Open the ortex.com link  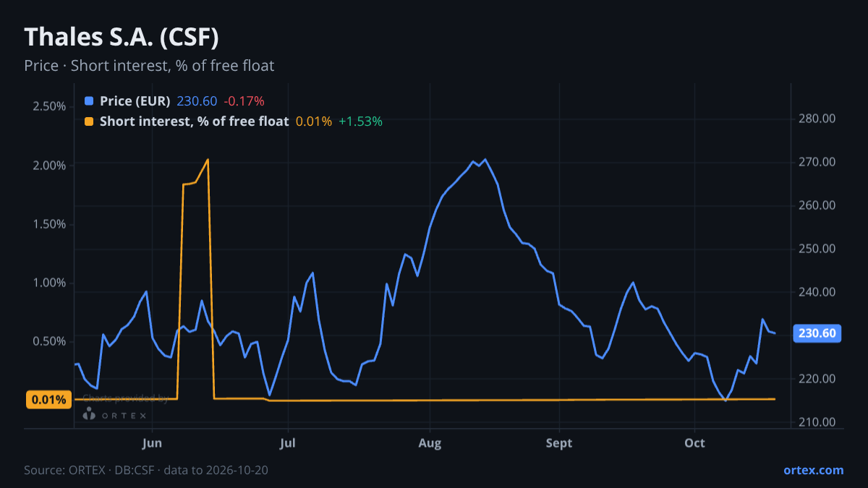pyautogui.click(x=813, y=470)
